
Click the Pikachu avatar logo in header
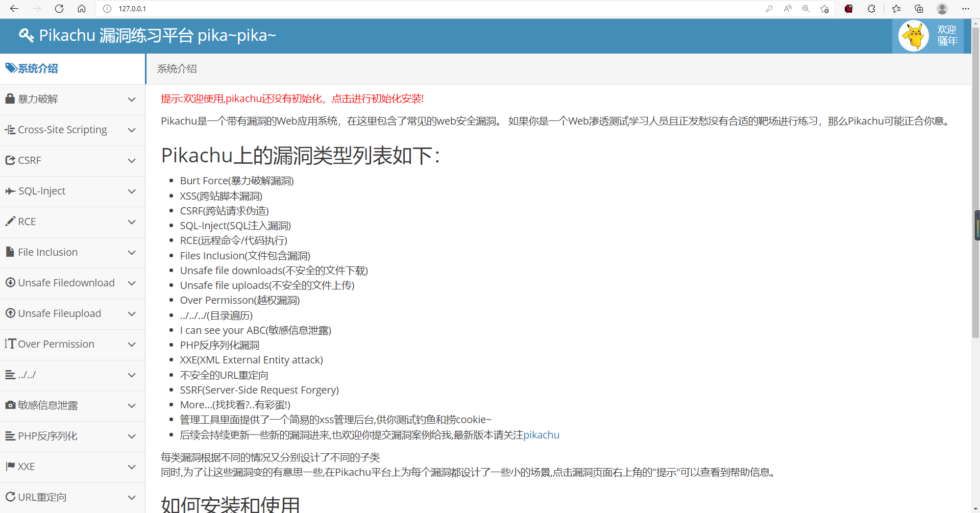click(x=914, y=35)
